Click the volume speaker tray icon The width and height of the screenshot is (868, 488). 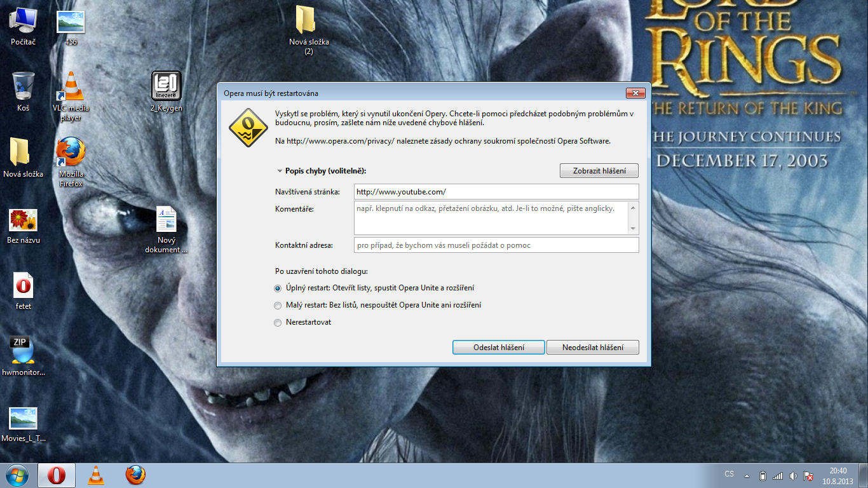793,475
